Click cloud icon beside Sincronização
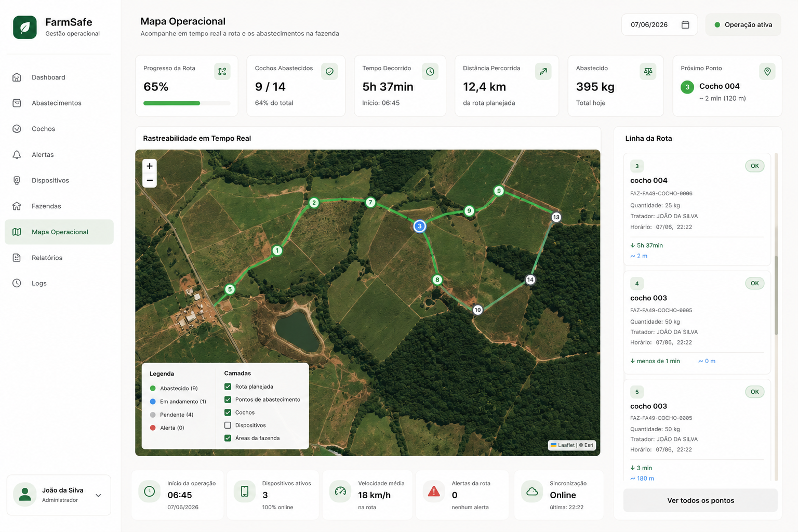This screenshot has width=798, height=532. tap(532, 491)
